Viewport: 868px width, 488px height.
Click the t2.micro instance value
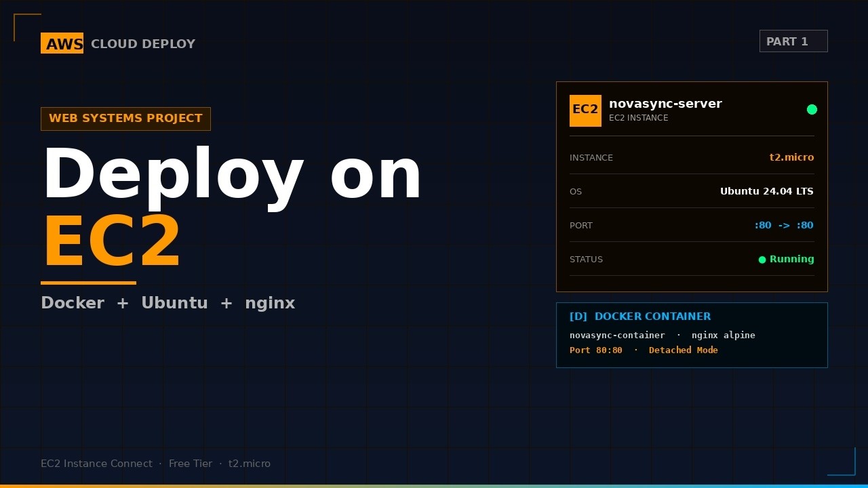pos(791,157)
